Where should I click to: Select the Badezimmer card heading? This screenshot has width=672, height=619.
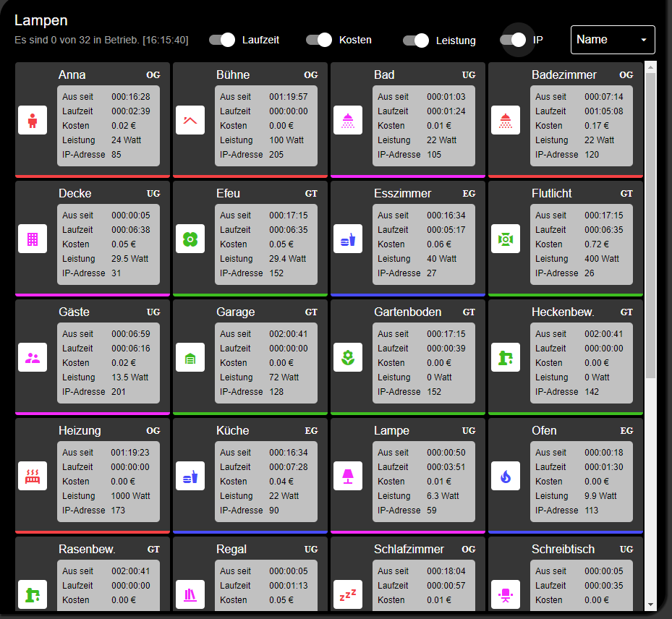(x=564, y=74)
